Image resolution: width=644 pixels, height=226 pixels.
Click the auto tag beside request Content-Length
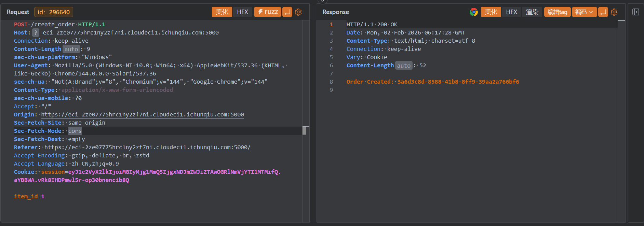[x=71, y=49]
